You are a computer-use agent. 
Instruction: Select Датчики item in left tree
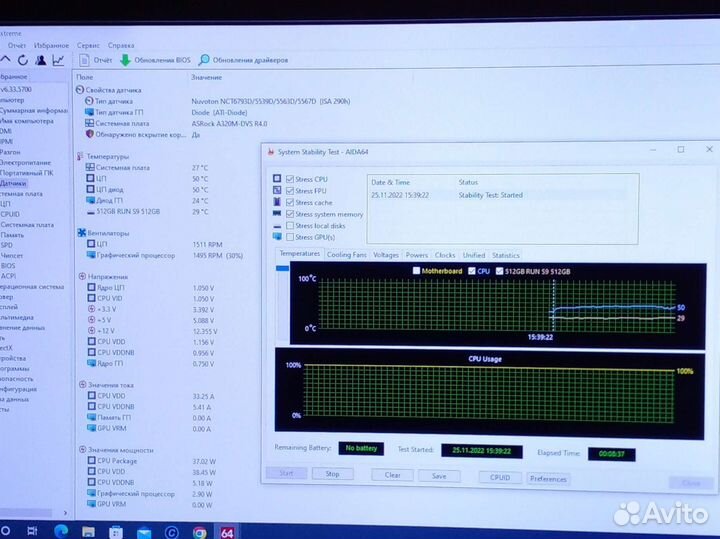13,183
